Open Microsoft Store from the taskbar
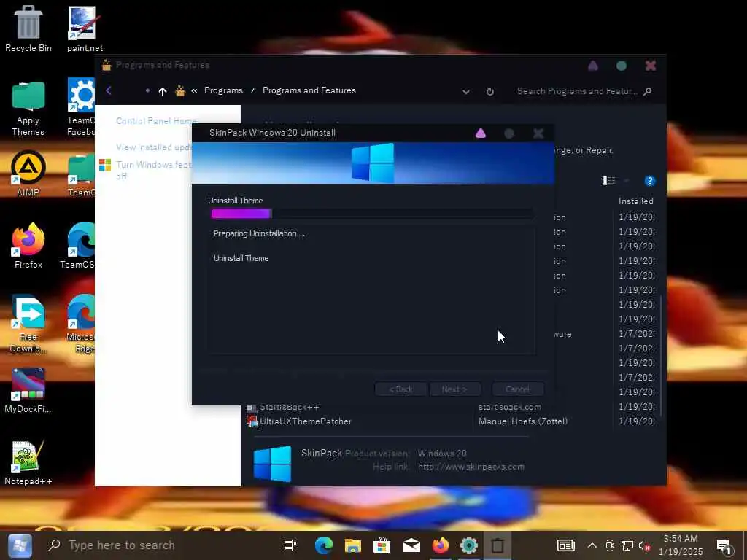This screenshot has width=747, height=560. pyautogui.click(x=382, y=545)
